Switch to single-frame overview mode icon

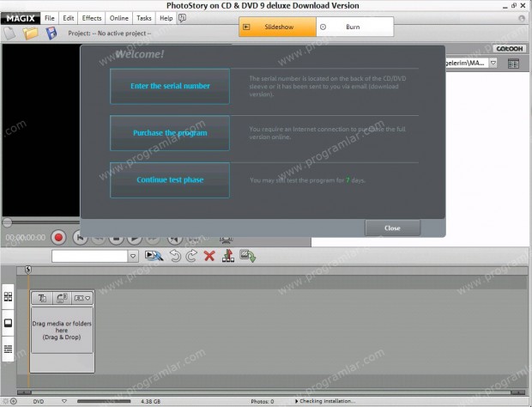point(8,323)
